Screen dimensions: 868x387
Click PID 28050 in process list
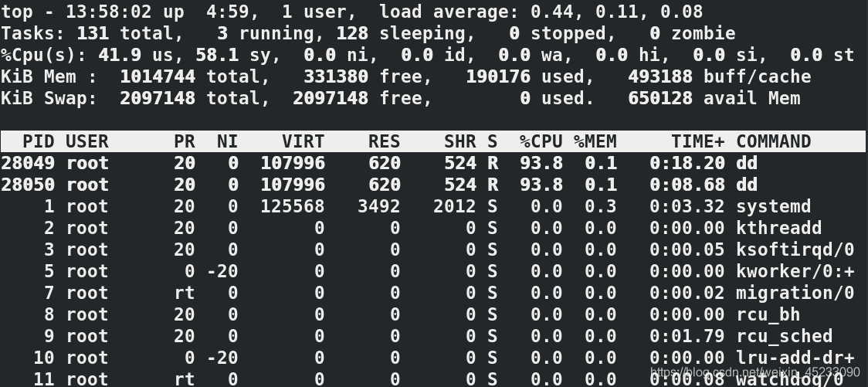28,185
